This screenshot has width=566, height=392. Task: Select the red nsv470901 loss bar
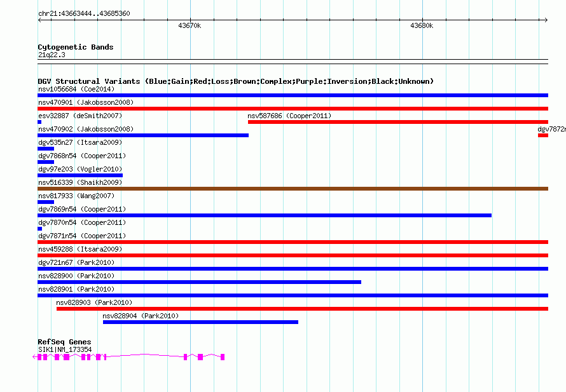[x=293, y=109]
